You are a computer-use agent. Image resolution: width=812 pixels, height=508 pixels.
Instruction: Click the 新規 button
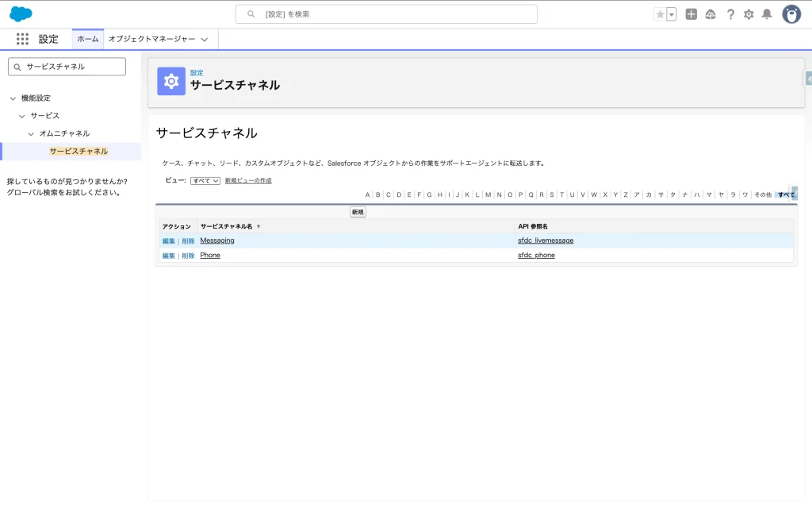pos(358,212)
